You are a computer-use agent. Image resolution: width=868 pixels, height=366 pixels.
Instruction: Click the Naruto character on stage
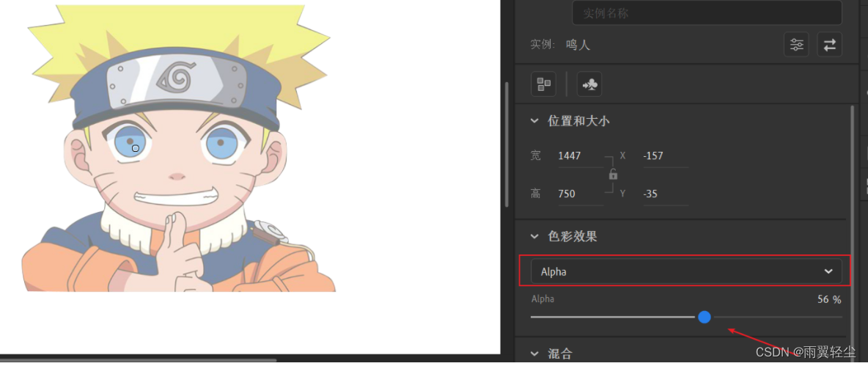(178, 148)
